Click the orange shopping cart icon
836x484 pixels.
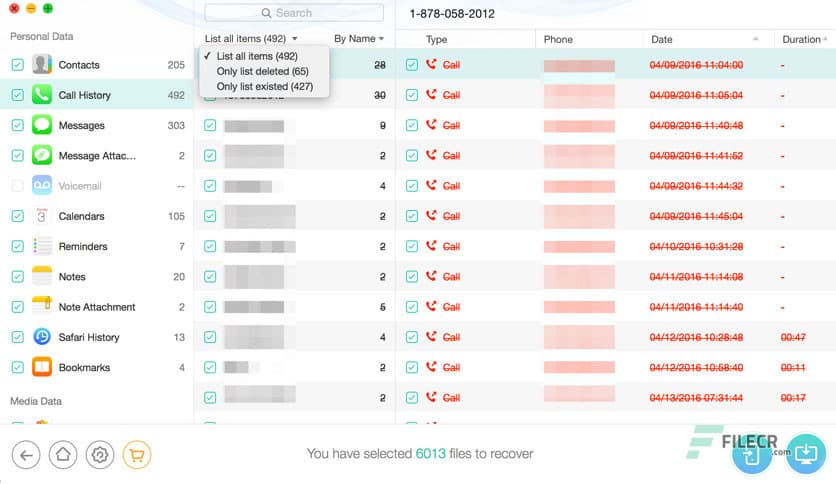point(137,455)
